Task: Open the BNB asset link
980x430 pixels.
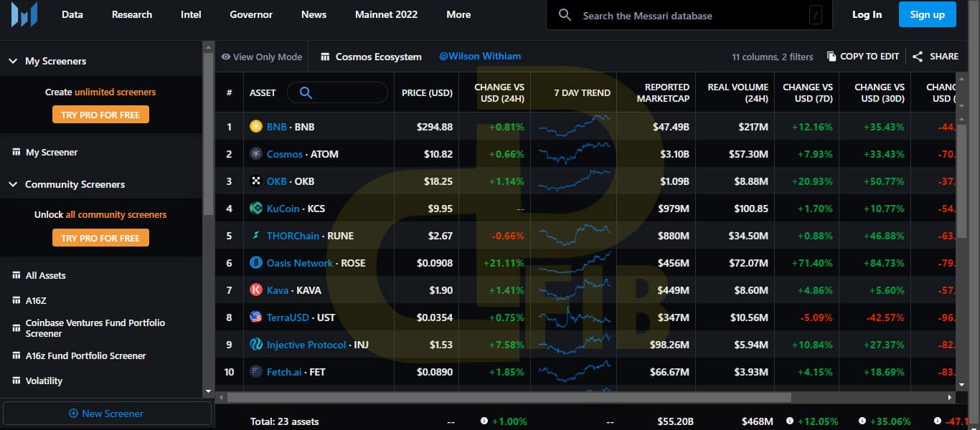Action: point(277,127)
